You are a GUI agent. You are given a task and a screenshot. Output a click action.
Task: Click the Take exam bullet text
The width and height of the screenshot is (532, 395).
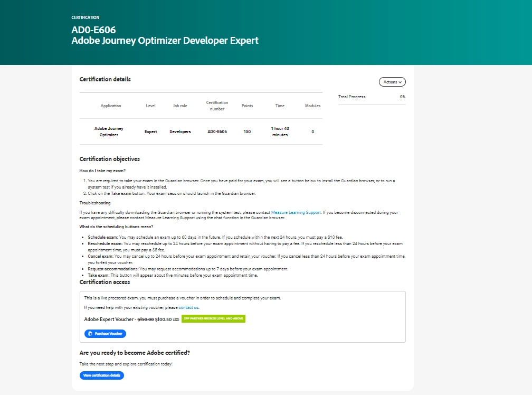click(173, 275)
